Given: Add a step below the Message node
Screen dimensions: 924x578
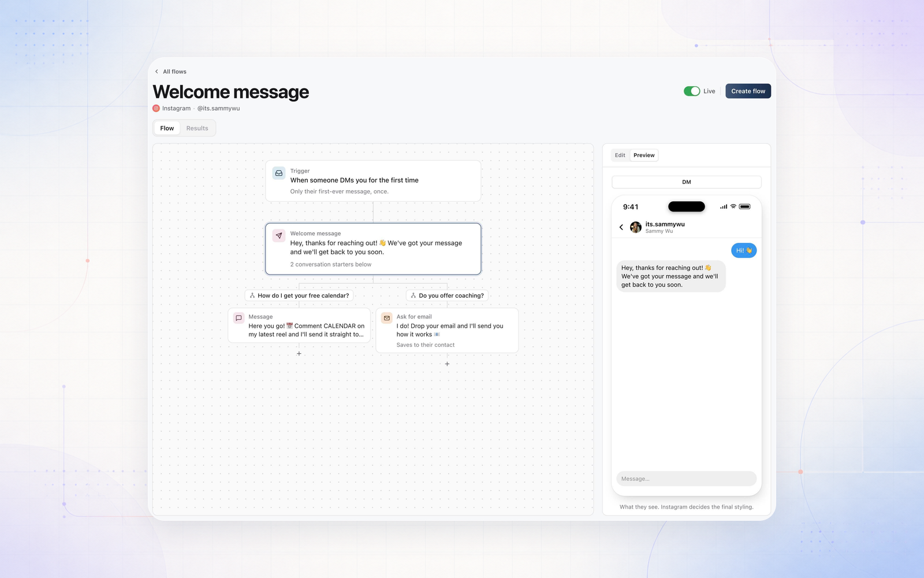Looking at the screenshot, I should tap(299, 353).
